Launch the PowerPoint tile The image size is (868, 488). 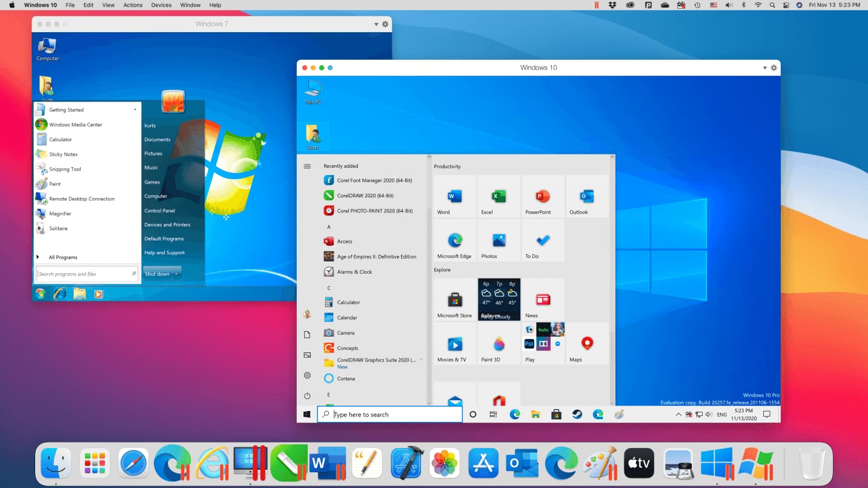point(543,196)
